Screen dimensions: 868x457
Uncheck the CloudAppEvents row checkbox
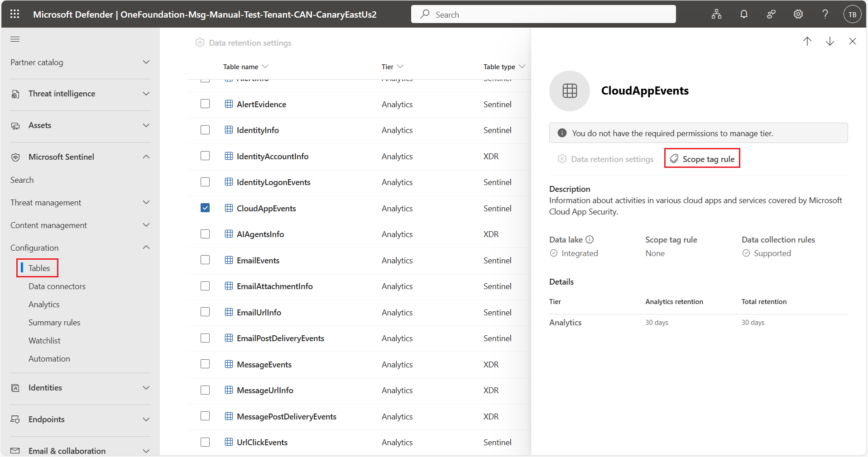pos(205,208)
